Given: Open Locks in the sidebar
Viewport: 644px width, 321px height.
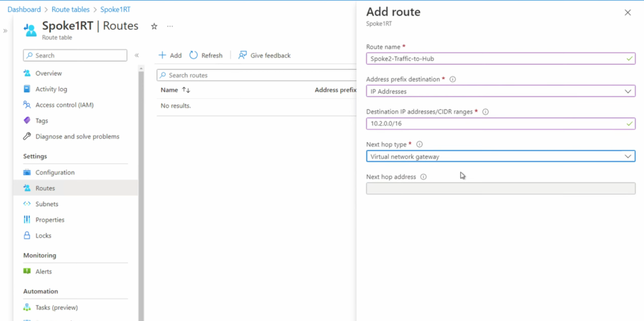Looking at the screenshot, I should (x=43, y=236).
